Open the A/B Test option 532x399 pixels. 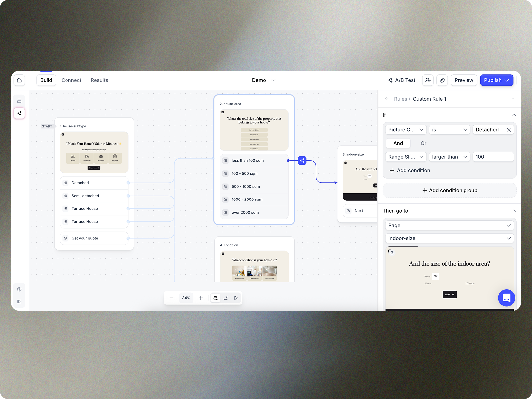coord(401,80)
